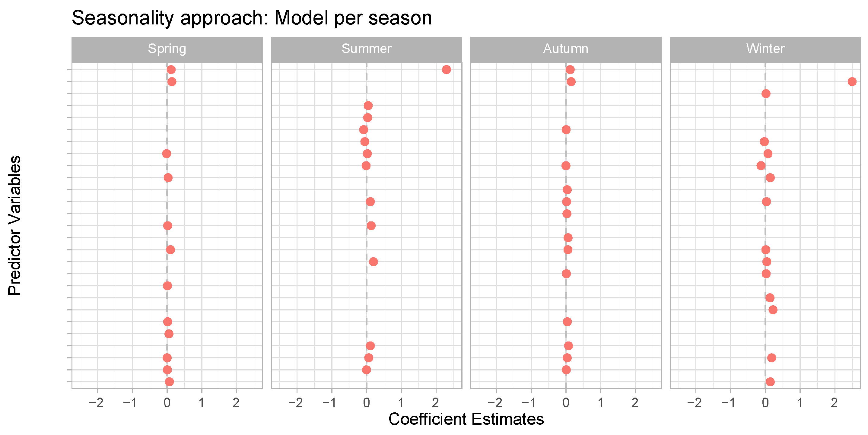Pick the topmost data point in Autumn
The height and width of the screenshot is (435, 868).
570,70
